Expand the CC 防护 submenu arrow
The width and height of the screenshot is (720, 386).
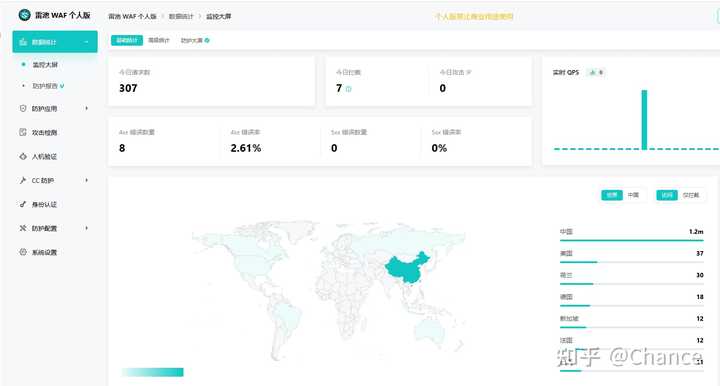pyautogui.click(x=86, y=180)
